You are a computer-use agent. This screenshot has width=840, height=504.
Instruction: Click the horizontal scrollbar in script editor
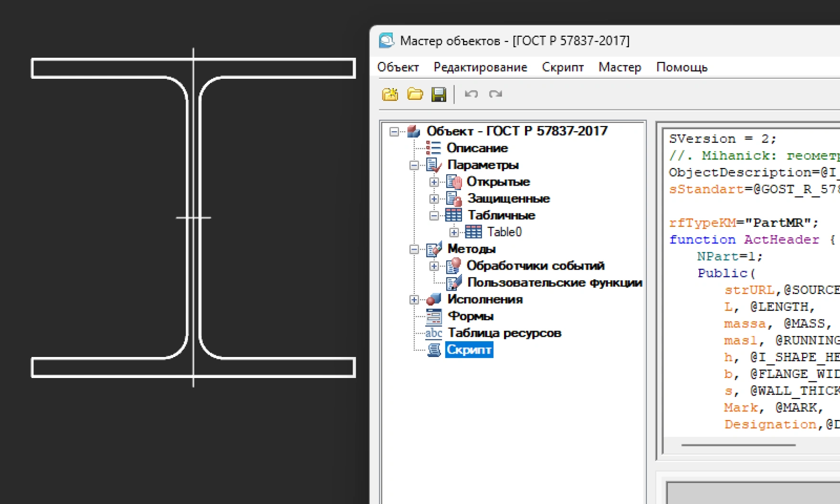[x=738, y=445]
